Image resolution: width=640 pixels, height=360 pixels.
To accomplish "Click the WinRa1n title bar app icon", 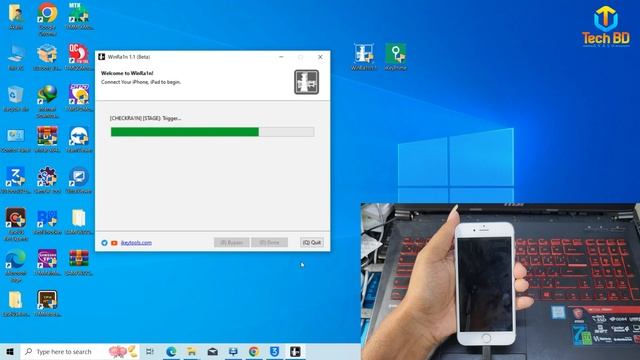I will point(102,57).
